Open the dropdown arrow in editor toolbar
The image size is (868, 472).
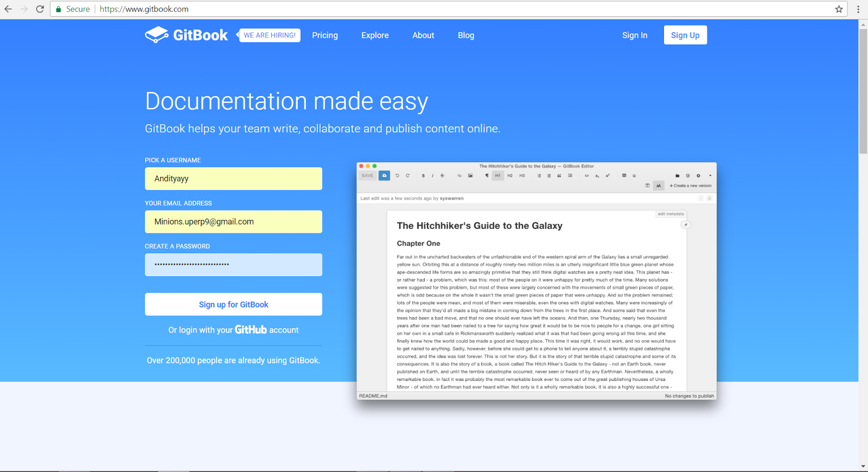click(710, 176)
